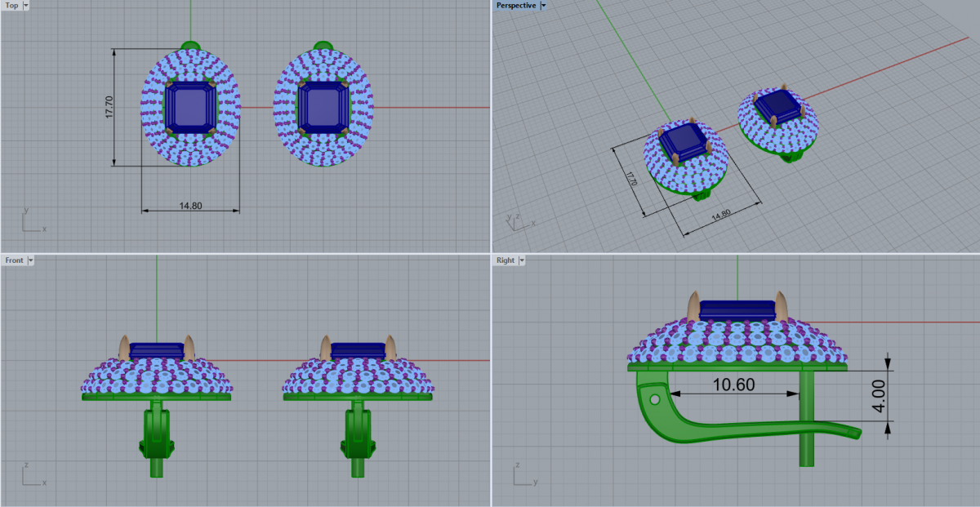
Task: Click the Top viewport title label
Action: tap(11, 5)
